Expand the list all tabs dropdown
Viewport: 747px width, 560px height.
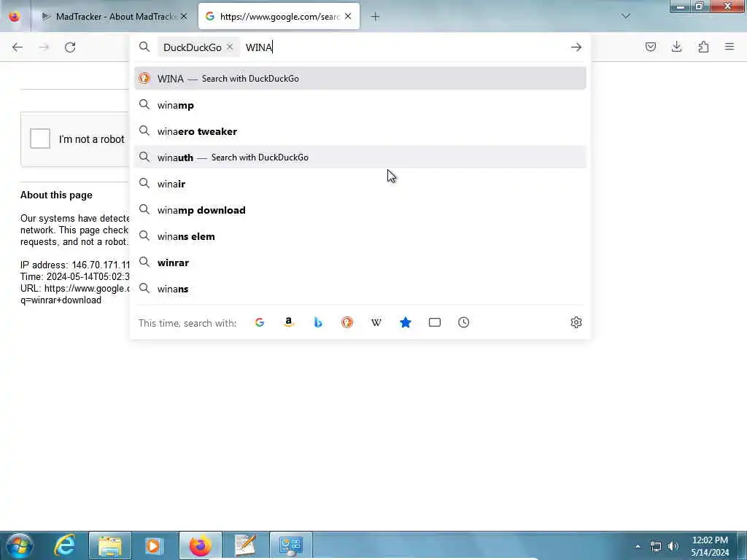tap(625, 16)
